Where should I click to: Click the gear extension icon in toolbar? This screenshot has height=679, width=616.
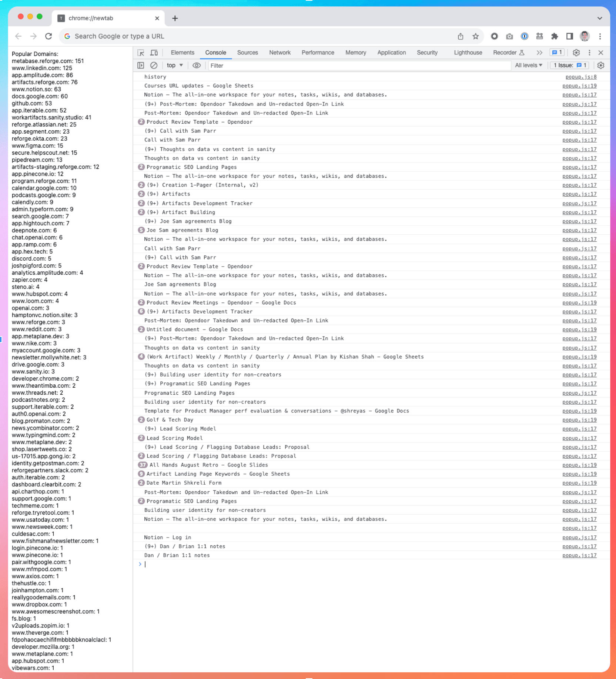[x=494, y=36]
